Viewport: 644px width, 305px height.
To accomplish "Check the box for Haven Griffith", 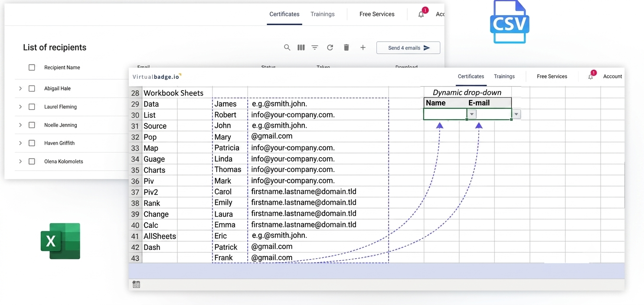I will pyautogui.click(x=32, y=143).
